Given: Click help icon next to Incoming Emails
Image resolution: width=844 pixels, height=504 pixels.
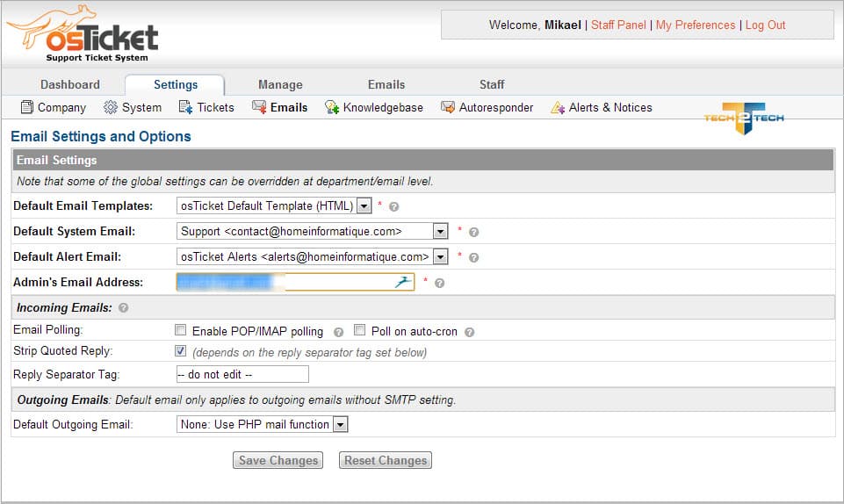Looking at the screenshot, I should coord(123,308).
